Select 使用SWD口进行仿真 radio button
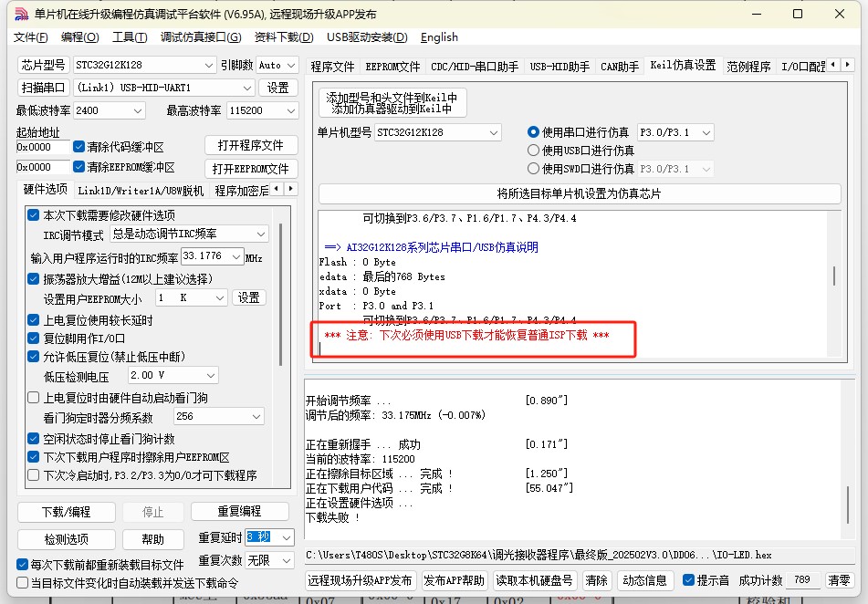The image size is (868, 604). (x=533, y=168)
